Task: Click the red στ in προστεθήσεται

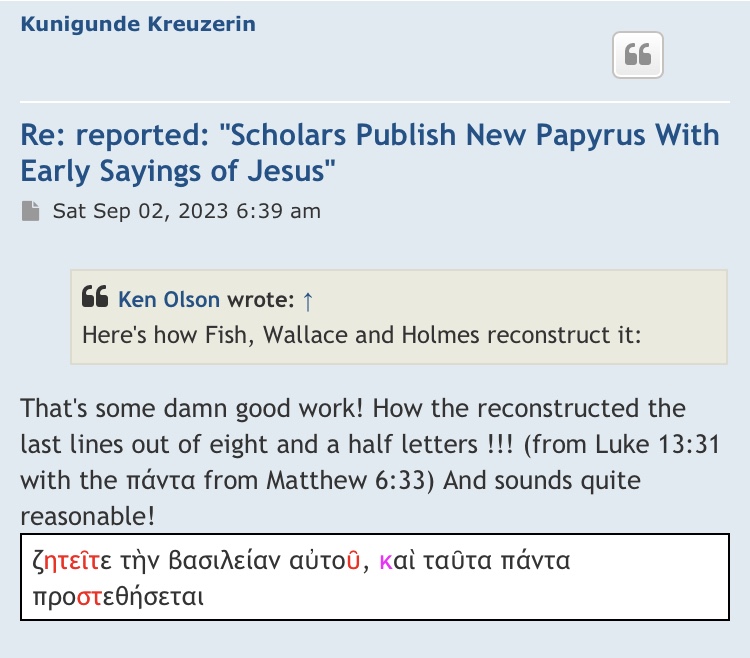Action: click(x=89, y=598)
